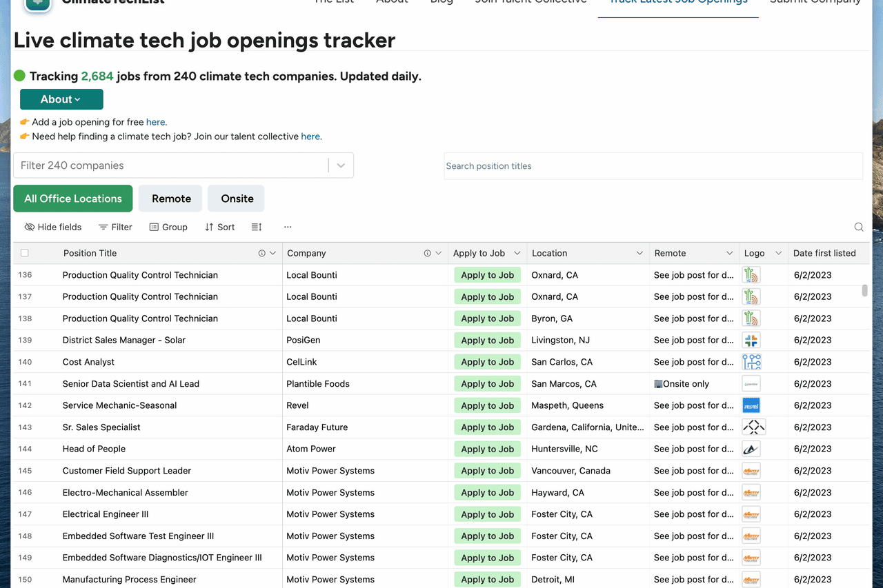Open Local Bounti logo in row 138

click(751, 318)
